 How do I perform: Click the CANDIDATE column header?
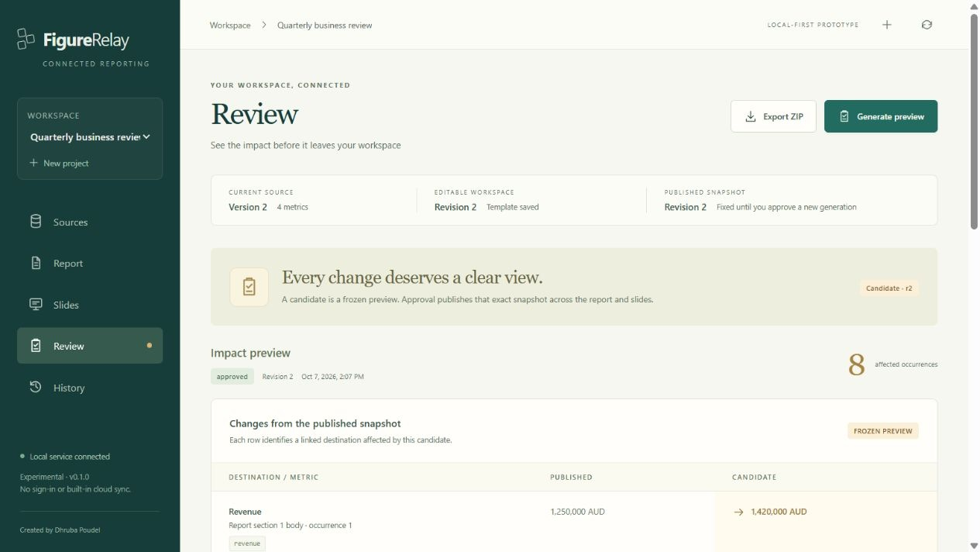[754, 478]
